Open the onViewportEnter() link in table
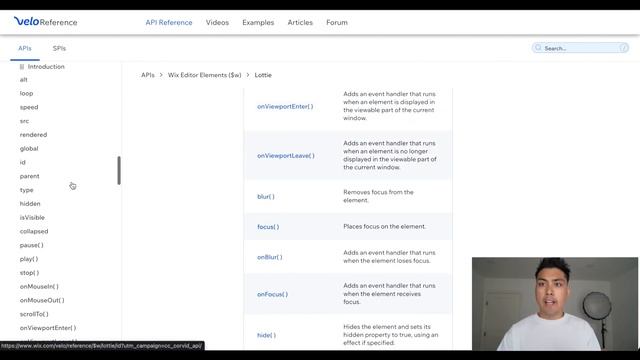 click(x=285, y=107)
